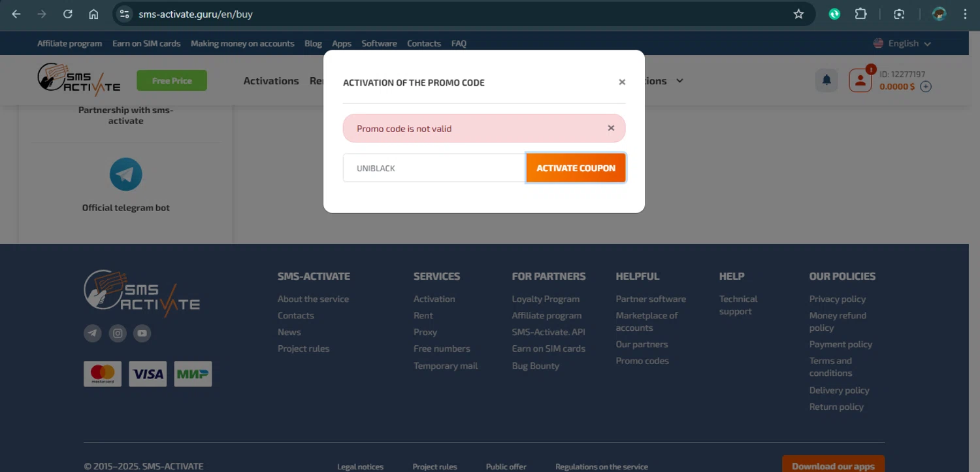Image resolution: width=980 pixels, height=472 pixels.
Task: Open notifications bell icon
Action: 826,80
